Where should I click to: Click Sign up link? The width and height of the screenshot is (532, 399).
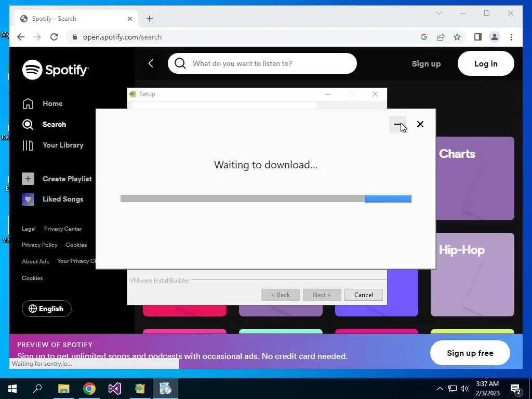coord(426,64)
